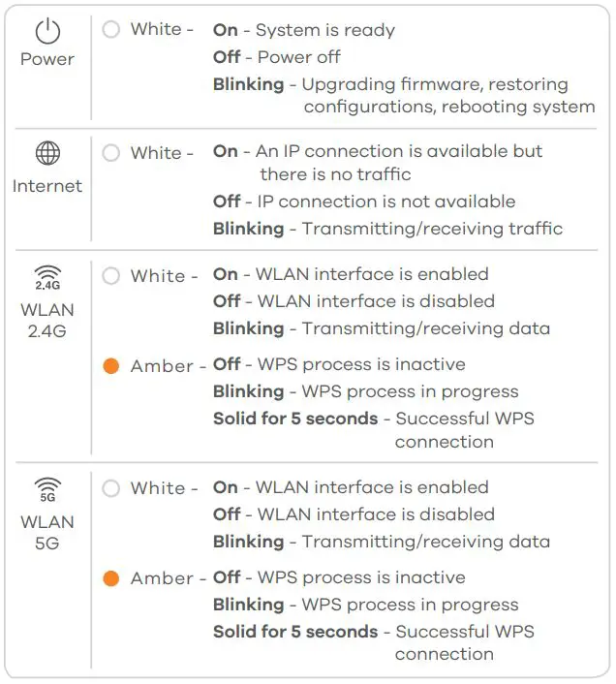Viewport: 616px width, 684px height.
Task: Pick the amber LED dot for WLAN 5G
Action: [111, 578]
